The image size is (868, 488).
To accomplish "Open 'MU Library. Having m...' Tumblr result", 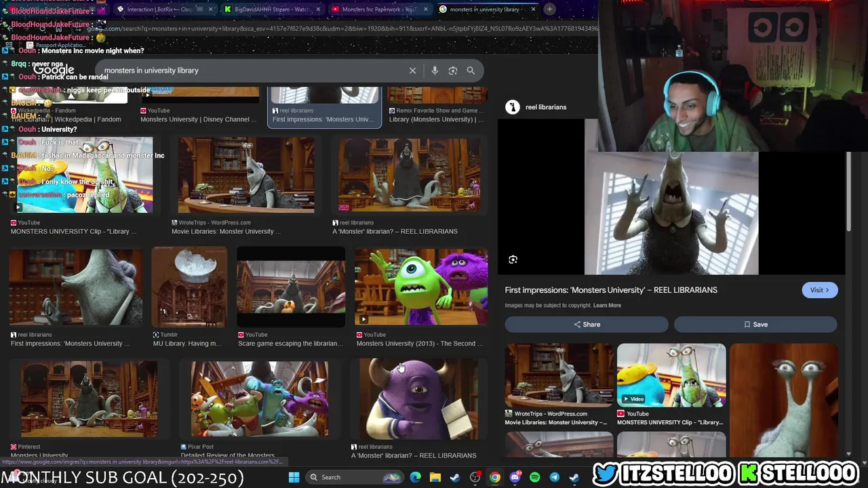I will coord(189,287).
